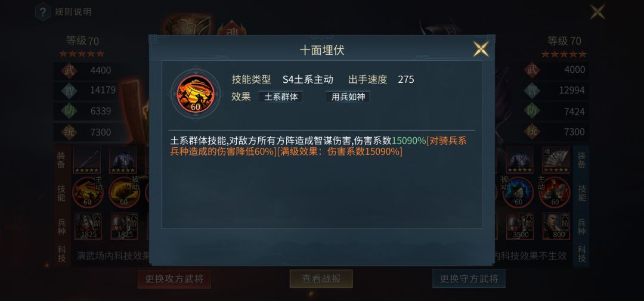Select defender's fan equipment with 魂 mark
644x301 pixels.
(x=556, y=160)
